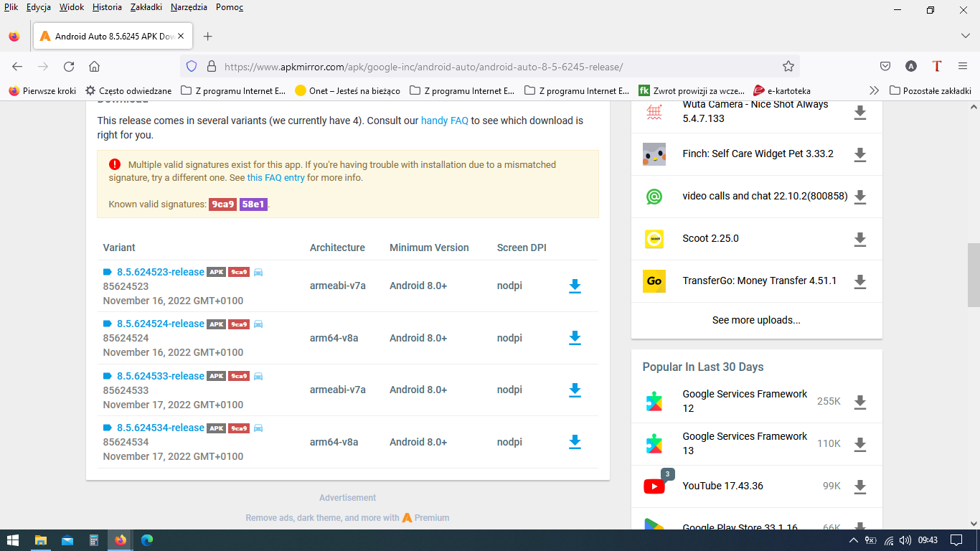
Task: Open Firefox home page via house icon
Action: [94, 67]
